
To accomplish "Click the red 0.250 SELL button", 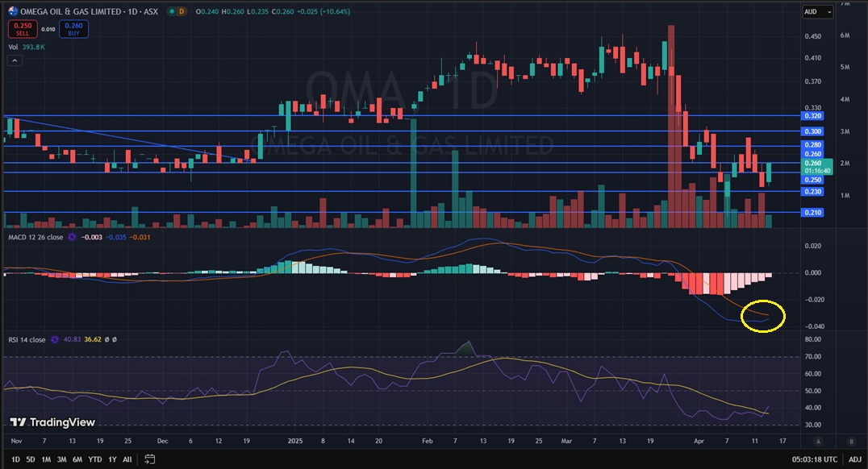I will [23, 29].
